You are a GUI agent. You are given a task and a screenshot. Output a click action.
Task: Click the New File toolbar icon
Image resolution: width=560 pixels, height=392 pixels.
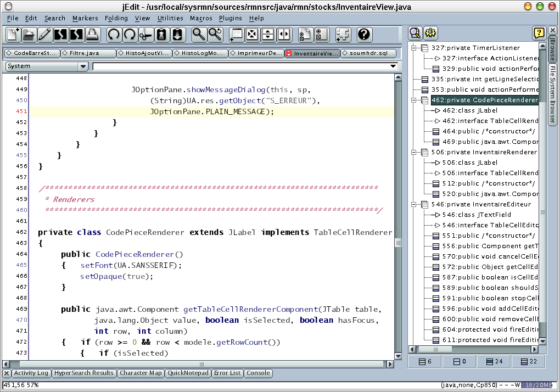click(13, 35)
